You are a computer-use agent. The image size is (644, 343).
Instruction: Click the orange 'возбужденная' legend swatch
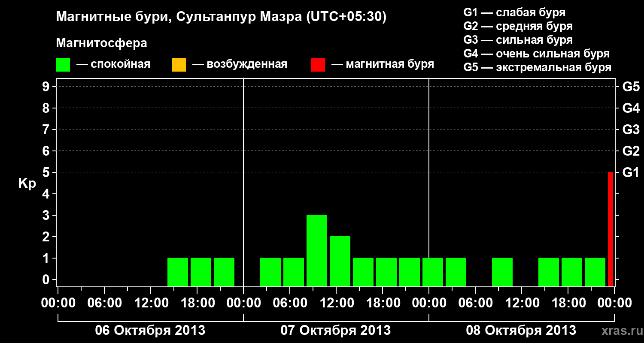(179, 65)
